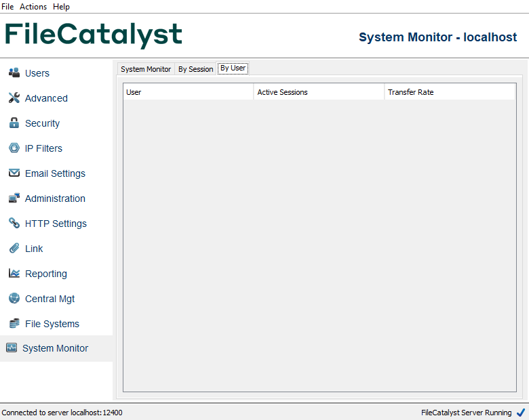
Task: Click 'System Monitor - localhost' heading
Action: tap(437, 37)
